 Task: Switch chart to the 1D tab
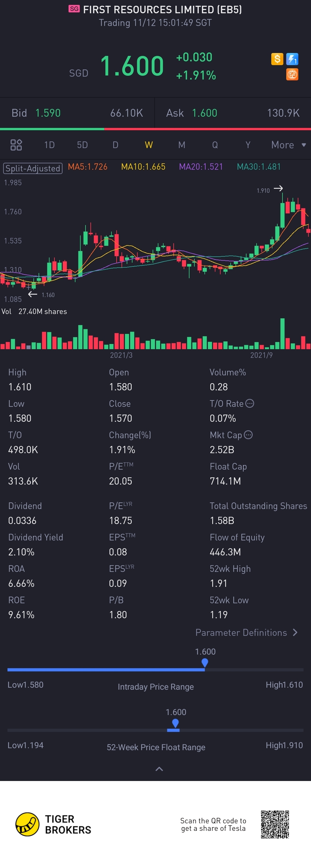coord(49,145)
